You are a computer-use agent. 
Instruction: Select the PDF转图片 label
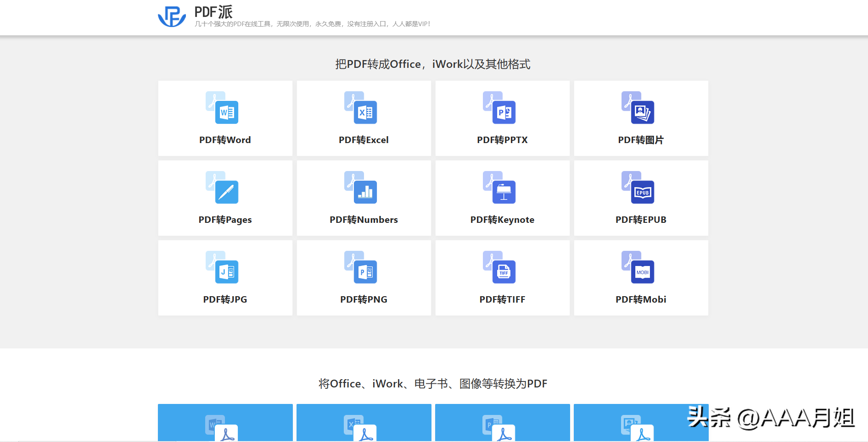click(641, 140)
